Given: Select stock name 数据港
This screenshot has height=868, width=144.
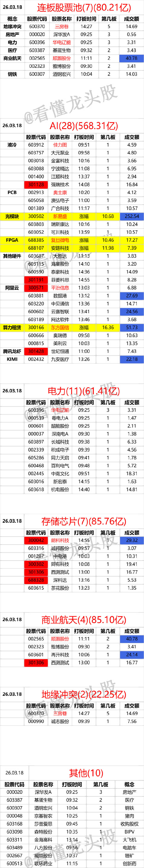Looking at the screenshot, I should point(60,296).
